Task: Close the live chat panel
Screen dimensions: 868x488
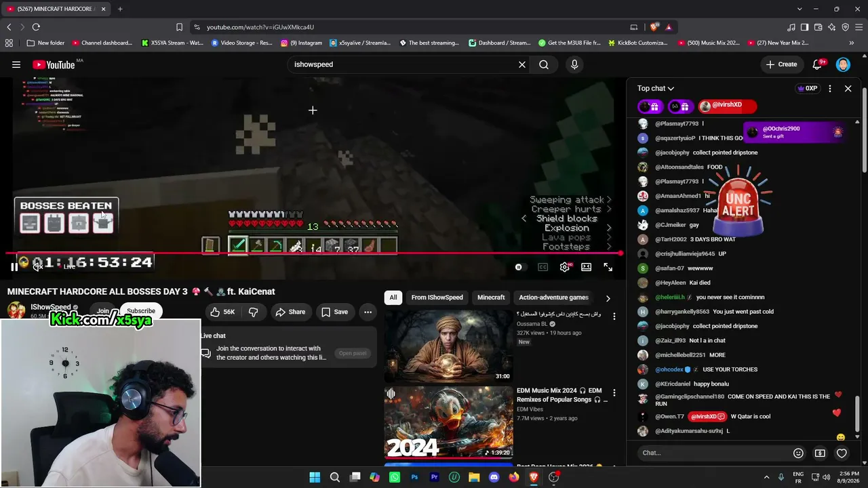Action: (x=848, y=89)
